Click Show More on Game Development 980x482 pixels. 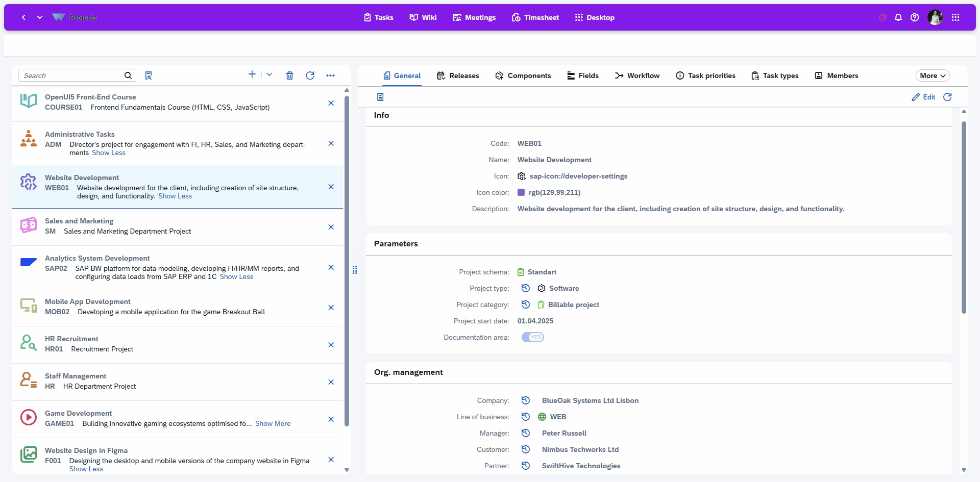273,423
